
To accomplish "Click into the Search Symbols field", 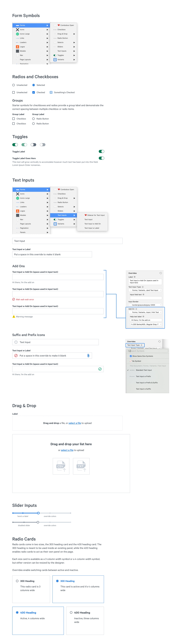I will [x=148, y=351].
